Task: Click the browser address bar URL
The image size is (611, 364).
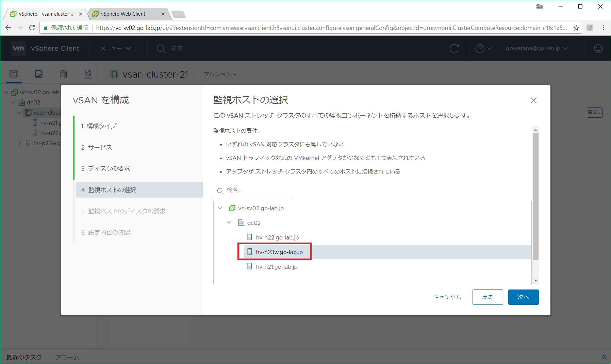Action: point(331,28)
